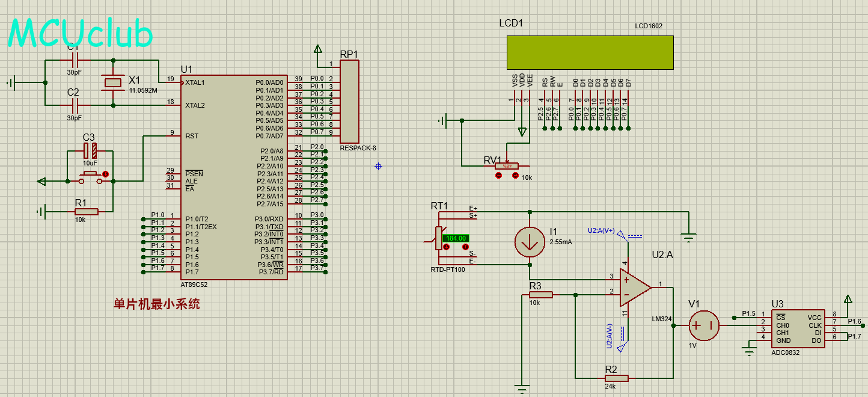The width and height of the screenshot is (868, 397).
Task: Toggle the reset push-button latch dot
Action: (x=106, y=174)
